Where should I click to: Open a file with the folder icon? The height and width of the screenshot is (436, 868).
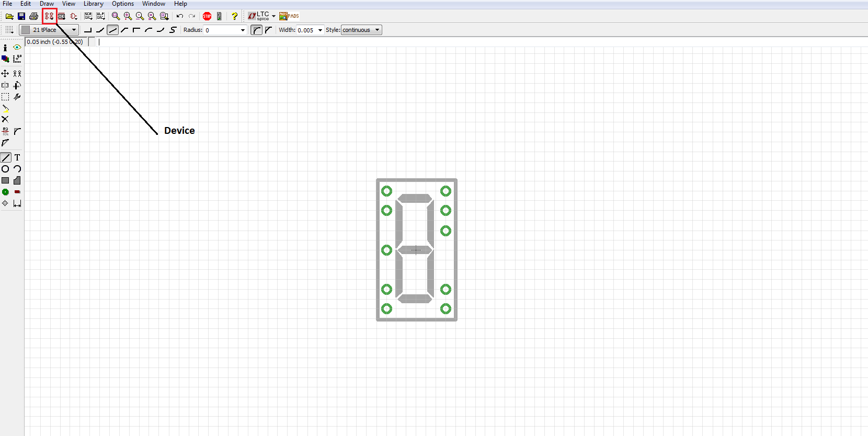9,16
